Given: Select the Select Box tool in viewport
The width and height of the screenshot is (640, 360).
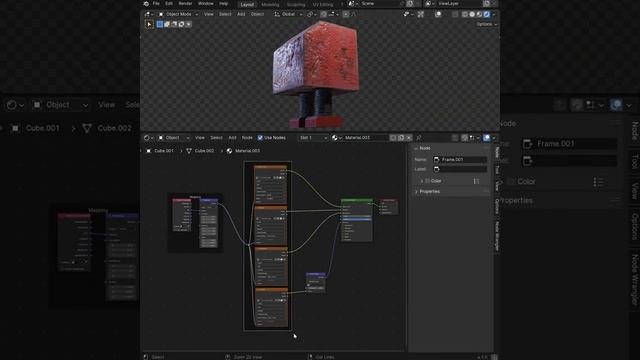Looking at the screenshot, I should click(x=149, y=24).
